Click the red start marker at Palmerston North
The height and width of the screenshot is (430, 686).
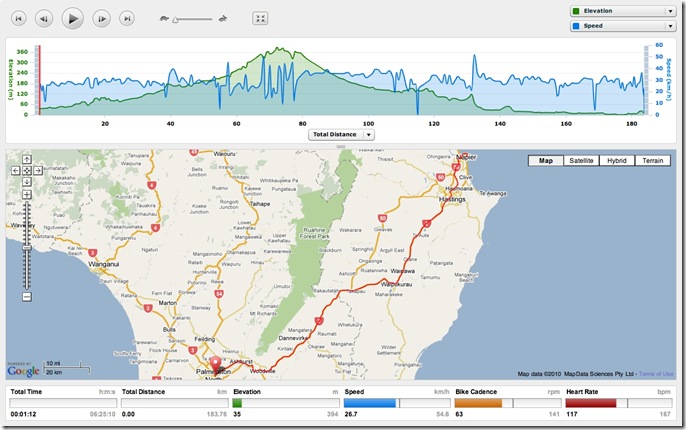click(x=213, y=366)
